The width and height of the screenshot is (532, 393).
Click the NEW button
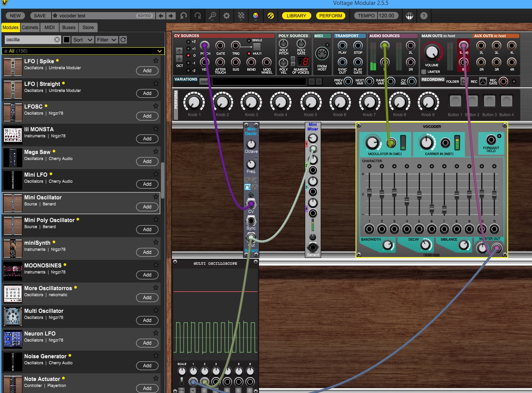16,16
